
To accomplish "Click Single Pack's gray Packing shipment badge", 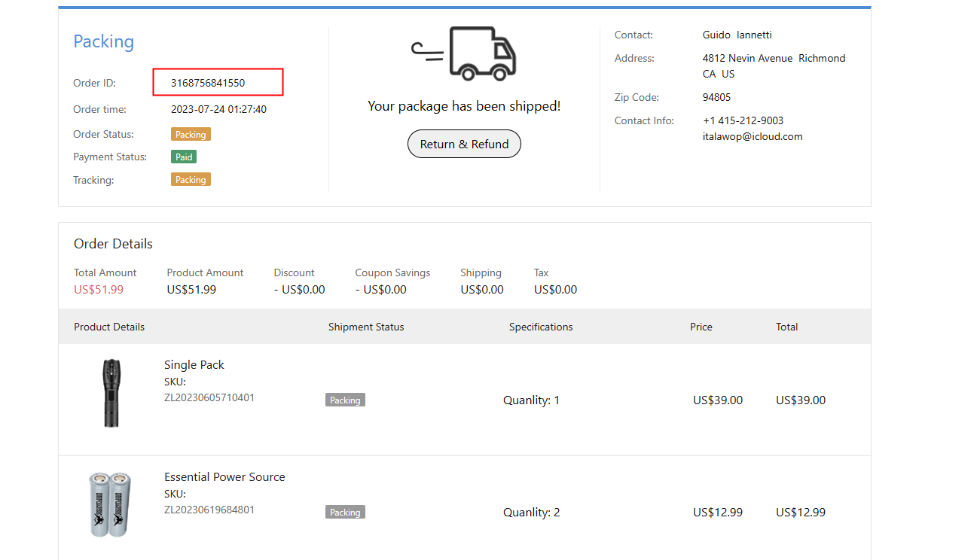I will click(345, 400).
